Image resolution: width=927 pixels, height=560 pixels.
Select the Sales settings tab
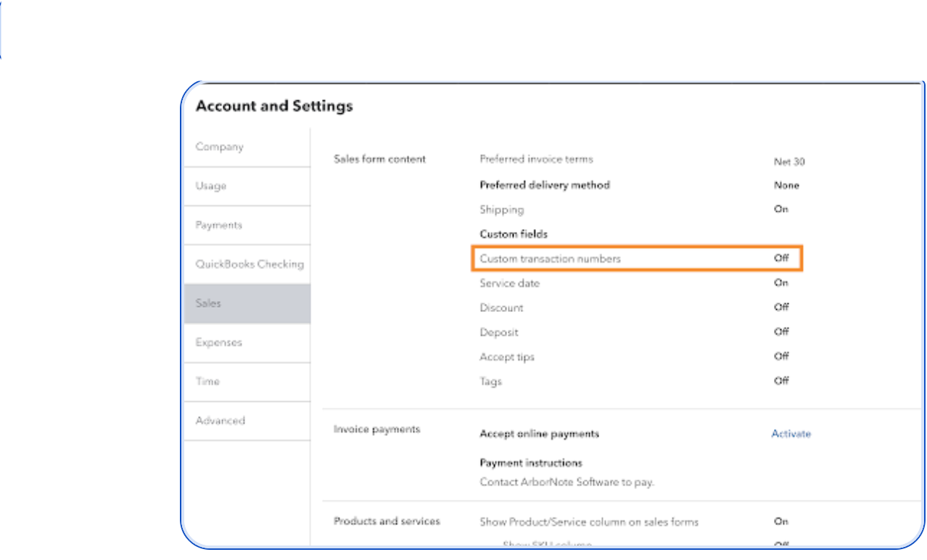(209, 304)
